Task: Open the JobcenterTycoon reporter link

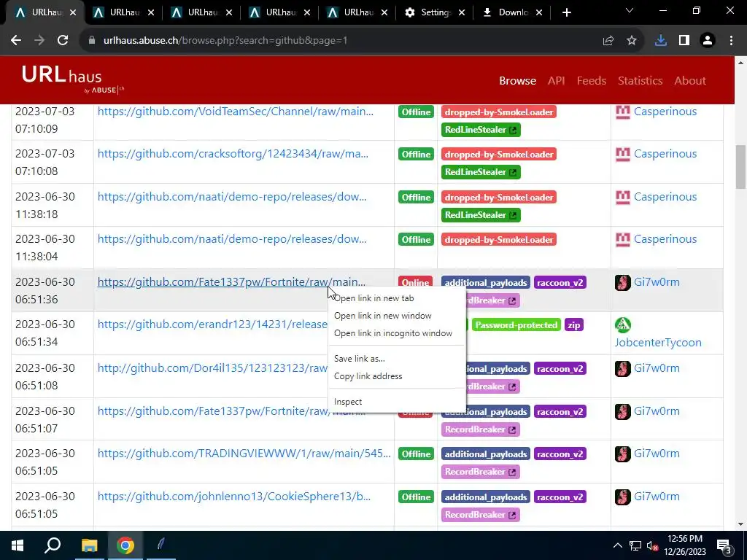Action: pos(658,343)
